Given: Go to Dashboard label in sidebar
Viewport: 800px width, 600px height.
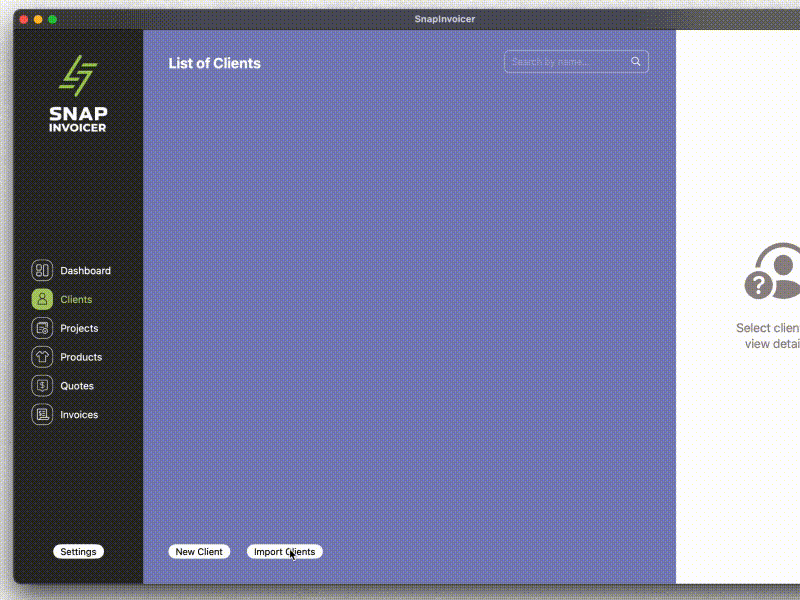Looking at the screenshot, I should [x=85, y=271].
